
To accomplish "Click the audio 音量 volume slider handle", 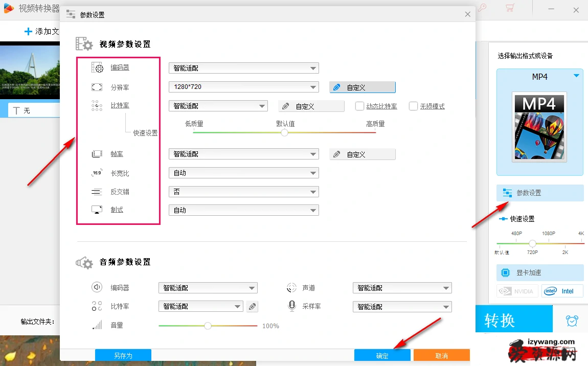I will [x=208, y=326].
